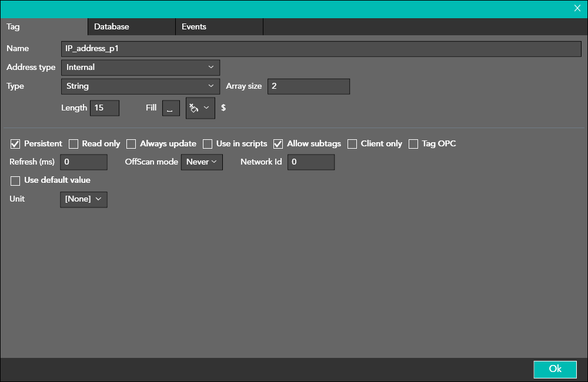588x382 pixels.
Task: Toggle the Tag OPC checkbox
Action: (413, 144)
